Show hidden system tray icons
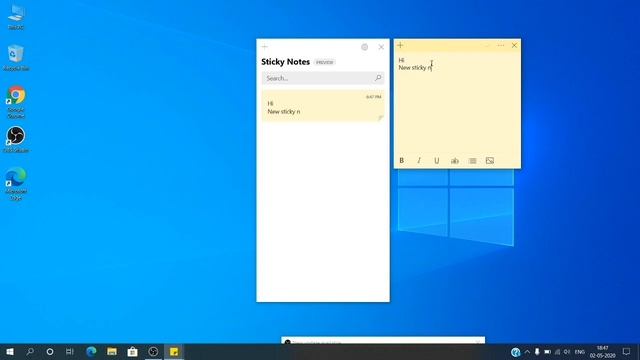This screenshot has height=360, width=640. point(527,352)
